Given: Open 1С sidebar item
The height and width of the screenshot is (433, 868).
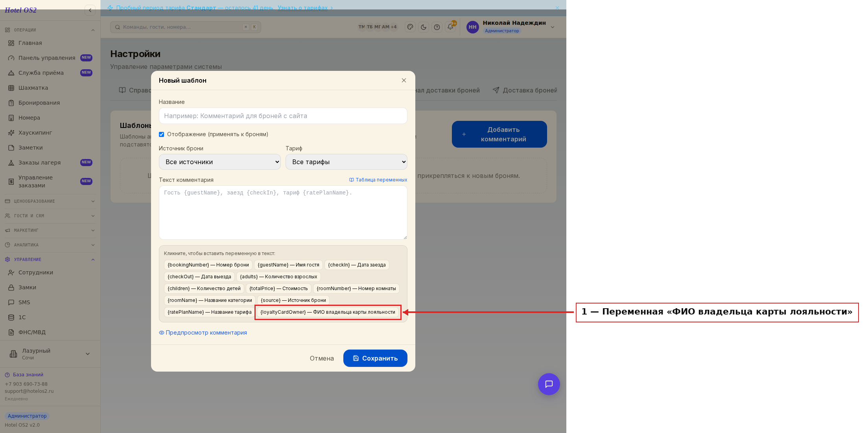Looking at the screenshot, I should pos(50,317).
